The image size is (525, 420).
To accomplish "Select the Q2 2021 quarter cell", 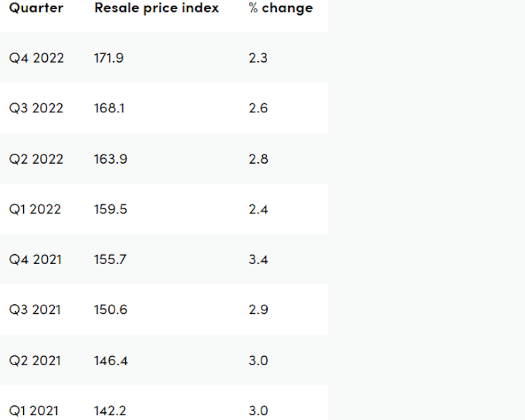I will tap(35, 360).
